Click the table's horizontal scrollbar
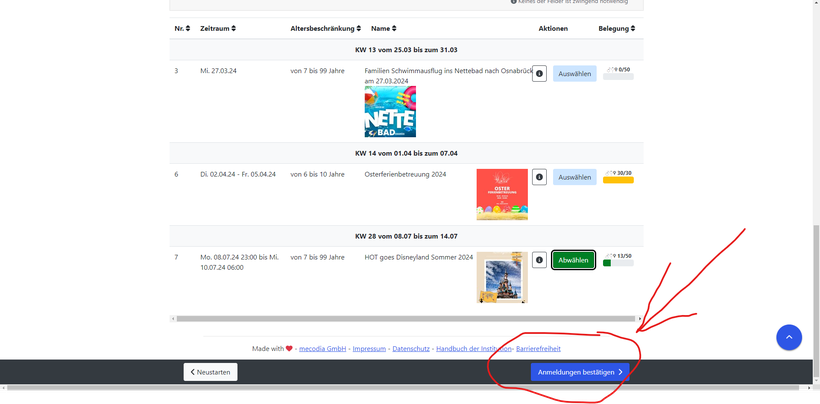Viewport: 820px width, 404px height. (406, 318)
